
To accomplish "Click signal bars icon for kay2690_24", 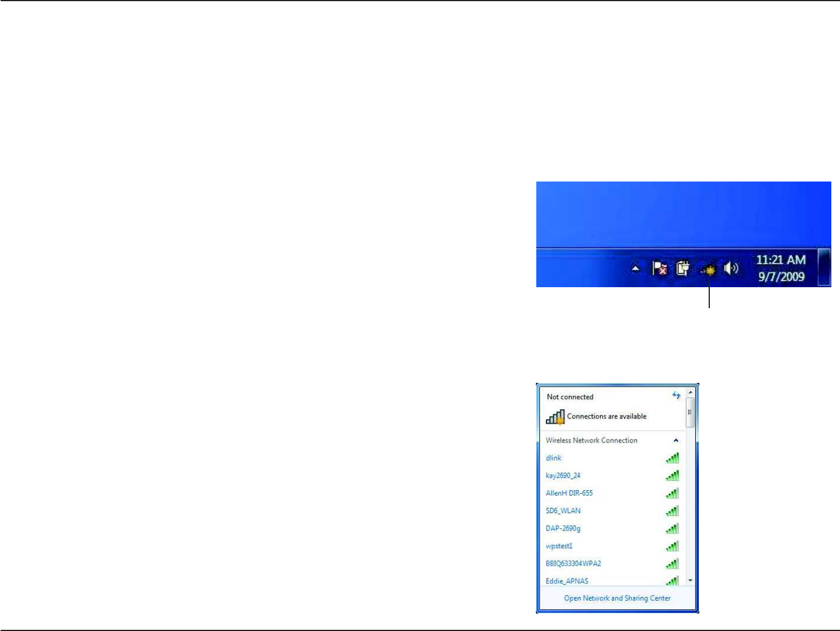I will (672, 476).
